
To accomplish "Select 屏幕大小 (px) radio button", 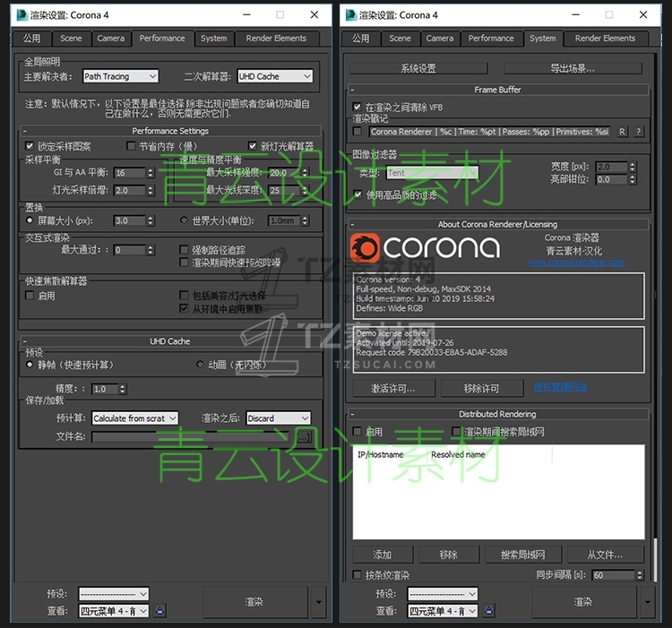I will [x=30, y=220].
